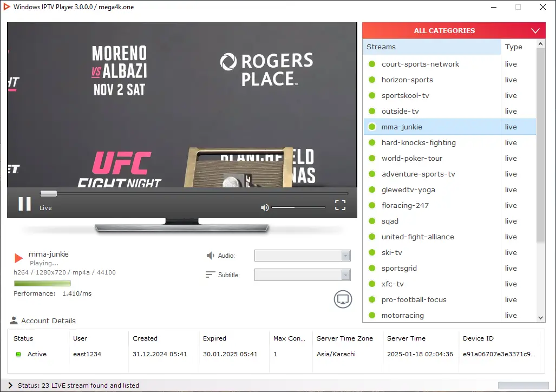Select the xfc-tv stream
This screenshot has height=392, width=556.
[450, 284]
